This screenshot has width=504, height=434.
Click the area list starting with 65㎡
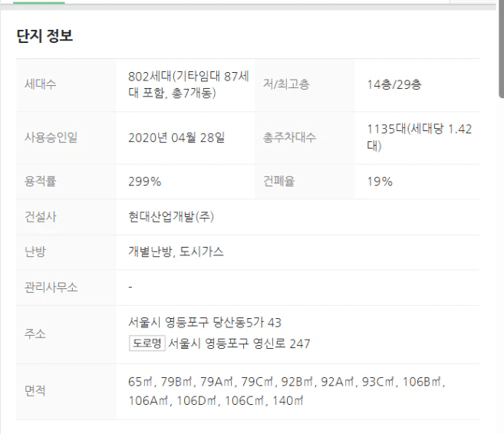[286, 391]
